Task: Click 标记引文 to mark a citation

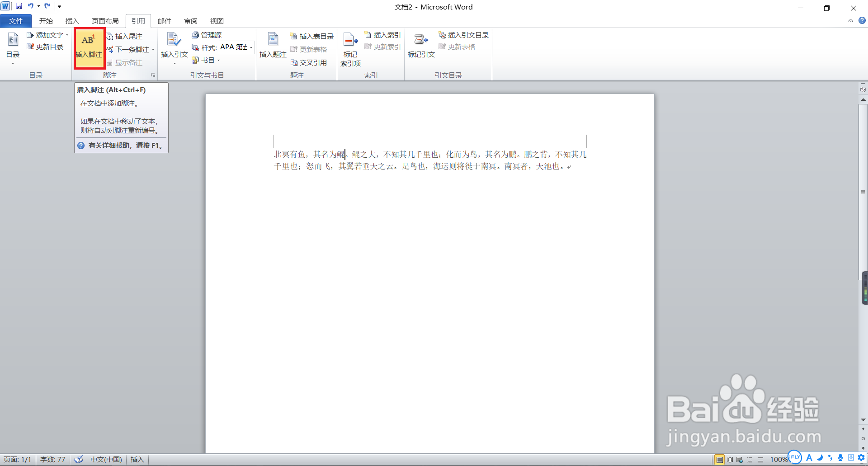Action: click(421, 45)
